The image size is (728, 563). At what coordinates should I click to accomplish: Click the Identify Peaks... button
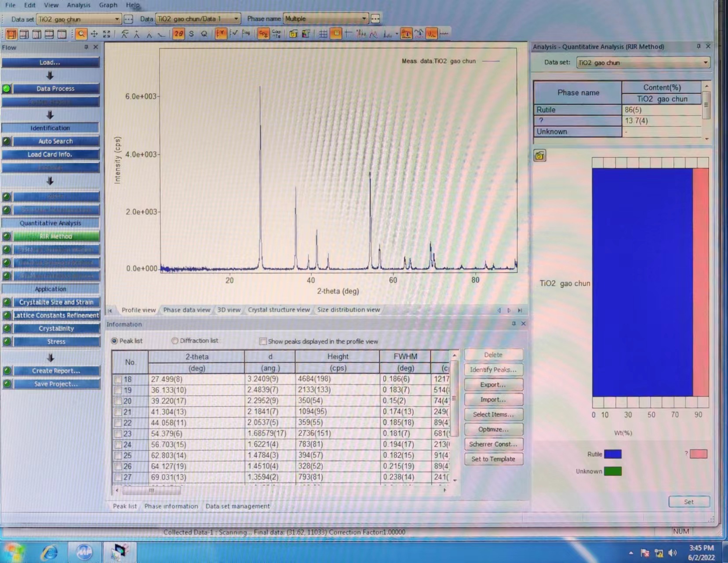(493, 369)
